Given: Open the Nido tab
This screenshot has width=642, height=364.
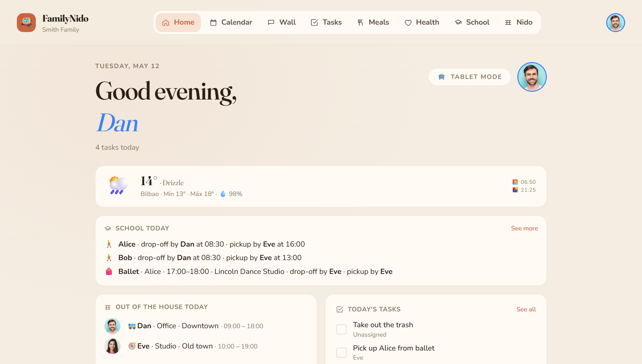Looking at the screenshot, I should (x=518, y=23).
